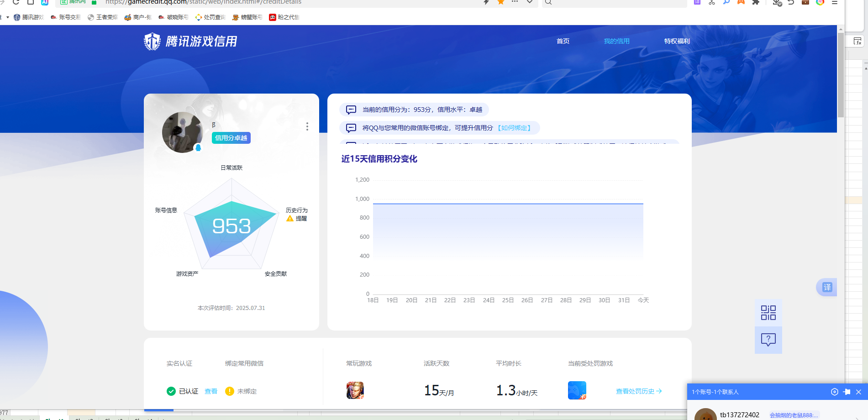Click the green 已认证 check icon
Screen dimensions: 868x420
pyautogui.click(x=171, y=391)
